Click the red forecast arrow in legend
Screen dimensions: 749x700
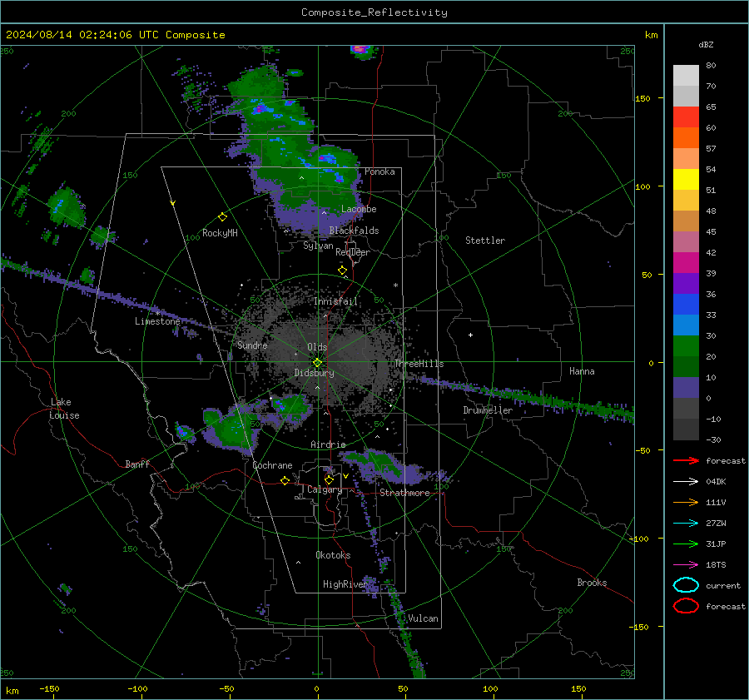(x=686, y=460)
